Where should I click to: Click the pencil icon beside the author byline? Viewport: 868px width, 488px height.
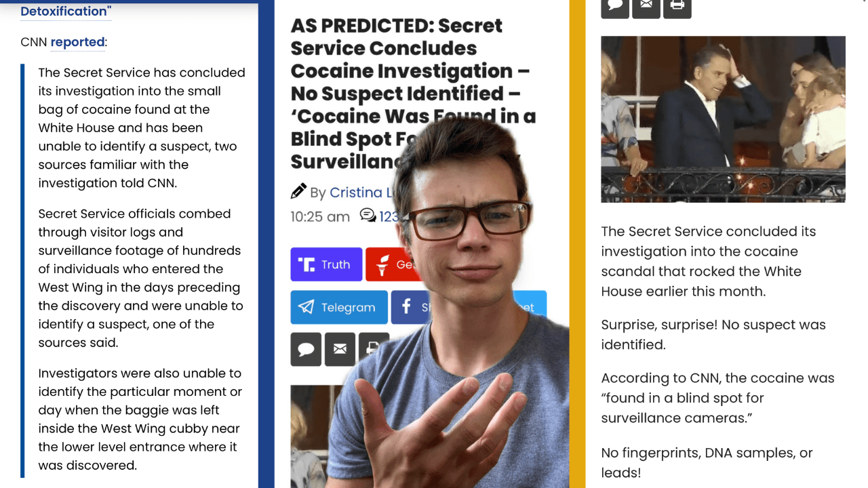point(298,192)
